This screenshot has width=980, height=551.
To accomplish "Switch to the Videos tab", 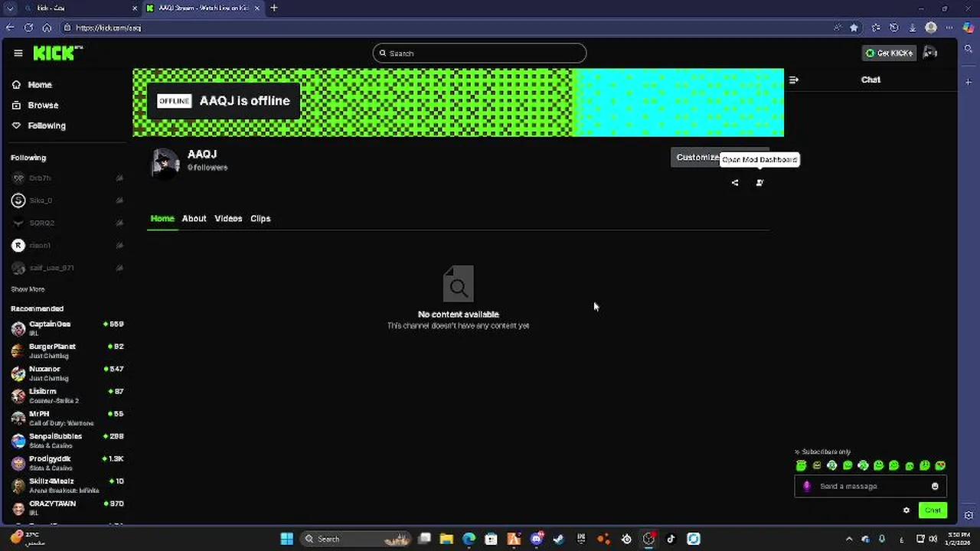I will coord(228,219).
